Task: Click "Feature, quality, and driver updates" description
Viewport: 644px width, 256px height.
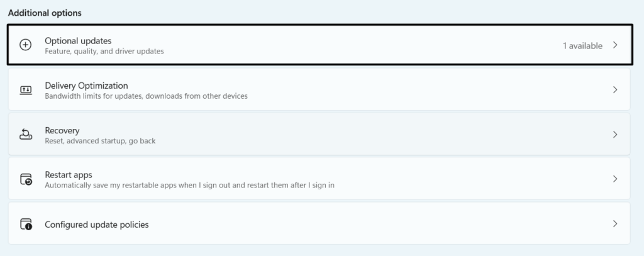Action: (104, 52)
